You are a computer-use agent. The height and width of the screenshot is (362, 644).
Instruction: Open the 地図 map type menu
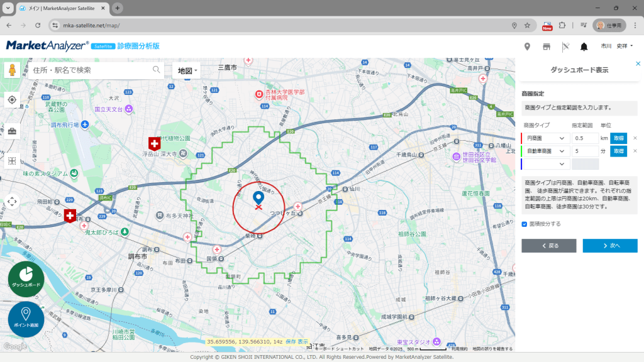(x=187, y=70)
